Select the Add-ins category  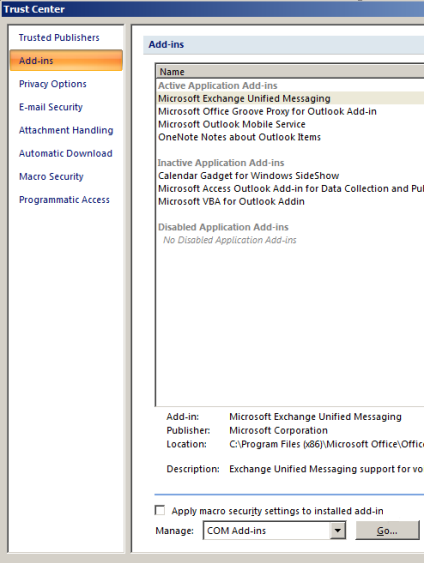coord(66,60)
